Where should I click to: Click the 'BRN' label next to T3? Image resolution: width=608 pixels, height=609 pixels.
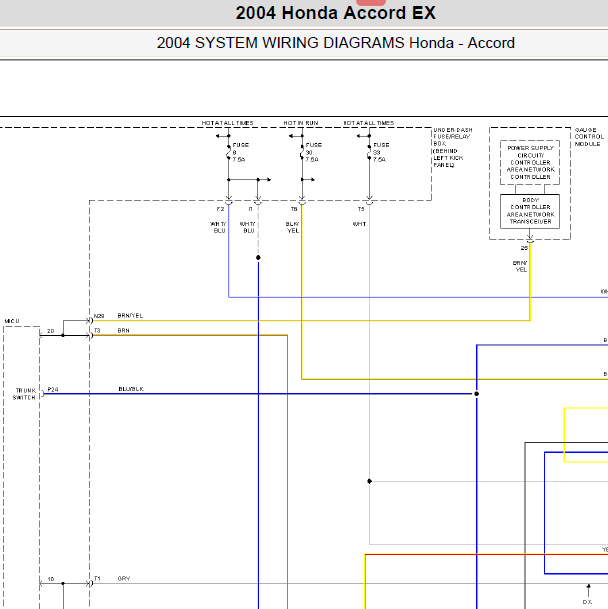coord(124,331)
